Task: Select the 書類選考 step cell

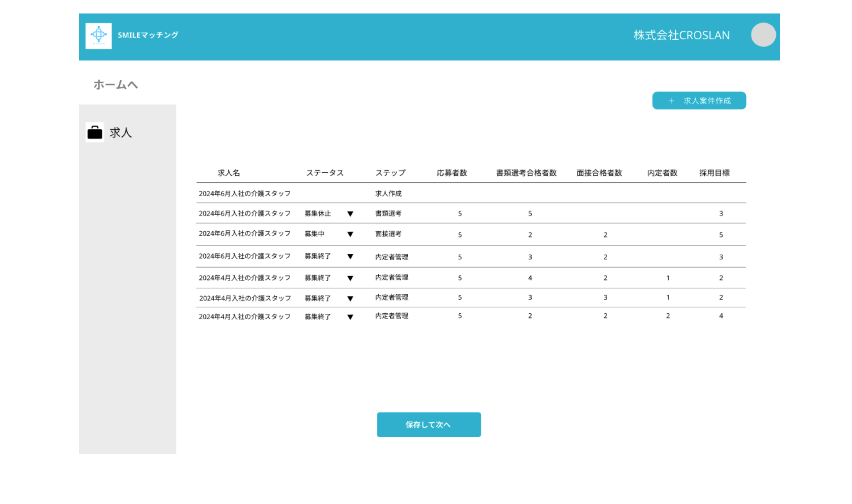Action: pos(388,213)
